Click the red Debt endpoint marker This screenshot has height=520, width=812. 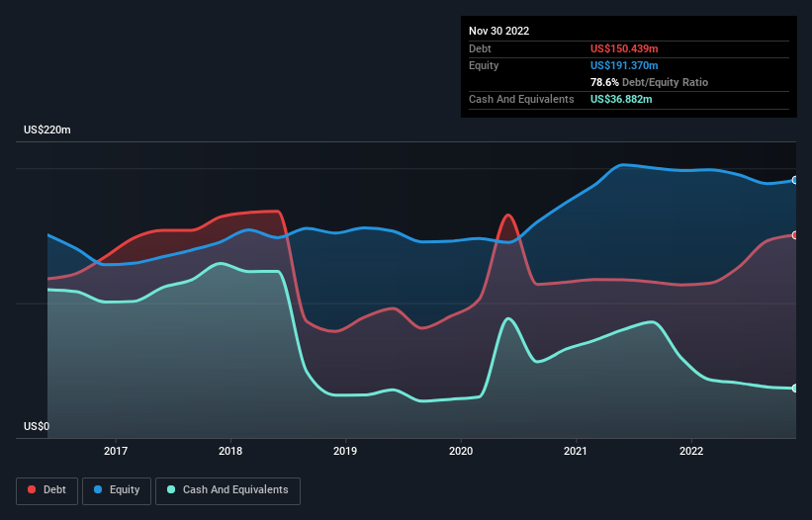tap(795, 235)
